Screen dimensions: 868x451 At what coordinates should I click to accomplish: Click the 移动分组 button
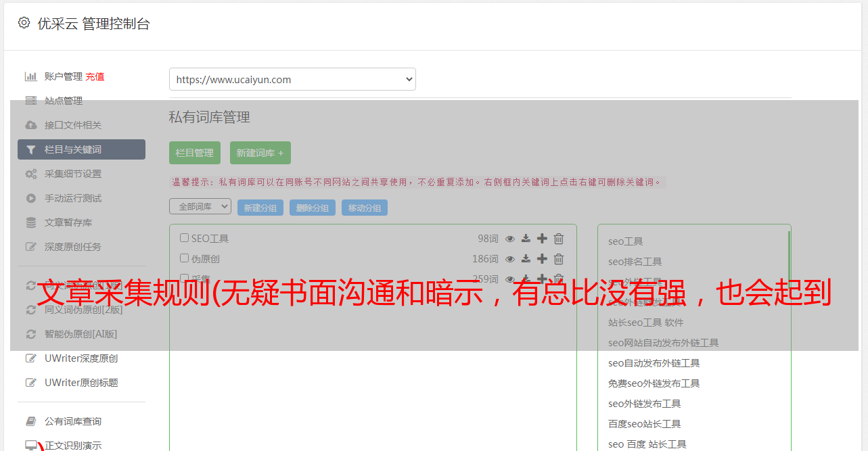[365, 208]
